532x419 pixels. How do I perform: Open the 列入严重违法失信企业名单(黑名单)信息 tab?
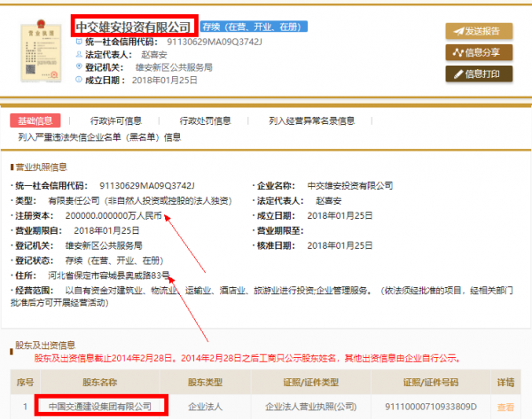(x=99, y=137)
